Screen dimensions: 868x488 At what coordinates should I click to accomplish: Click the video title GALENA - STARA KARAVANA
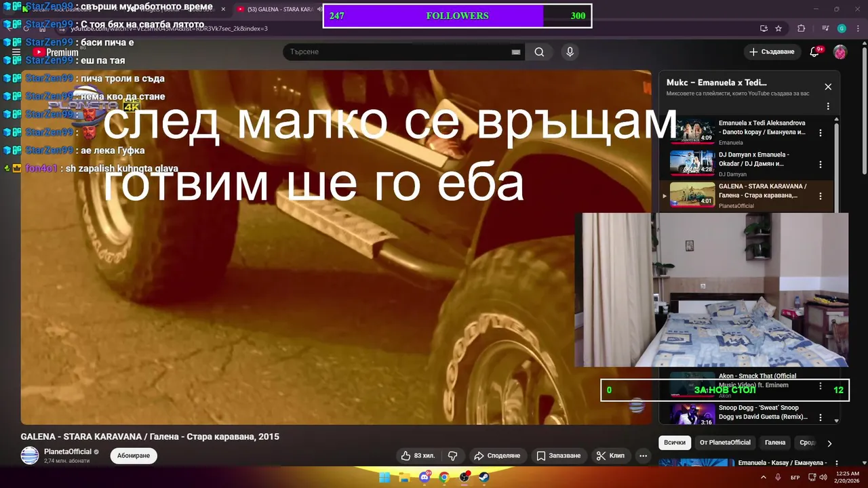pyautogui.click(x=150, y=436)
